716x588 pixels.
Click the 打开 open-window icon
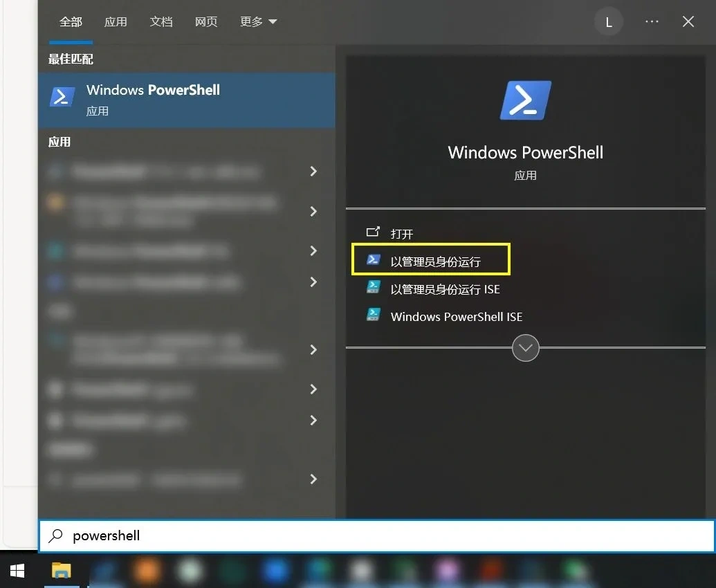(373, 232)
